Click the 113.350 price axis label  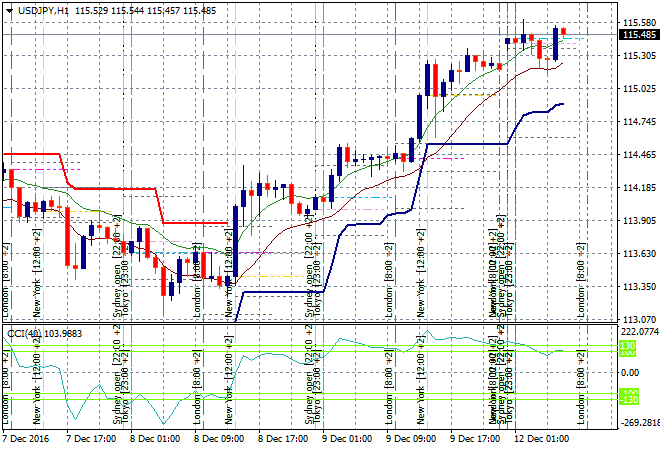tap(638, 287)
